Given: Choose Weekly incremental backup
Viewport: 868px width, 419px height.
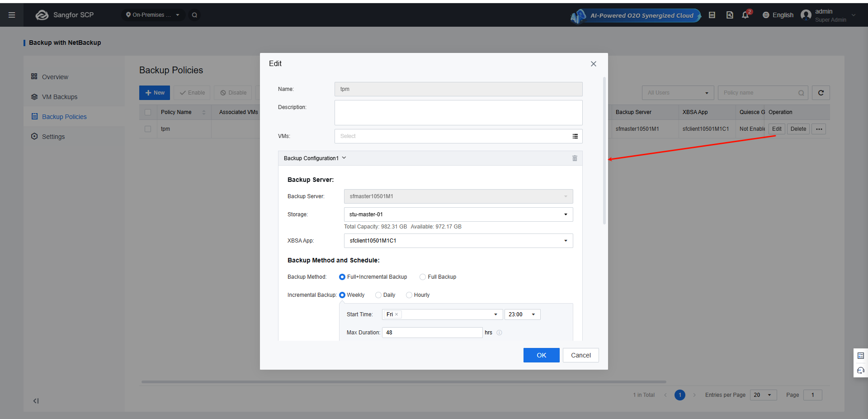Looking at the screenshot, I should point(342,295).
